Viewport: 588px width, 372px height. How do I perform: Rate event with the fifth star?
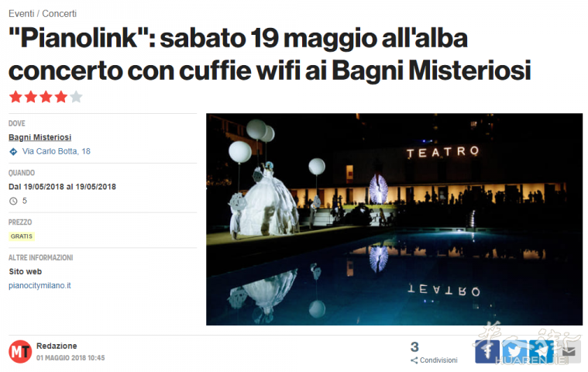pyautogui.click(x=76, y=97)
